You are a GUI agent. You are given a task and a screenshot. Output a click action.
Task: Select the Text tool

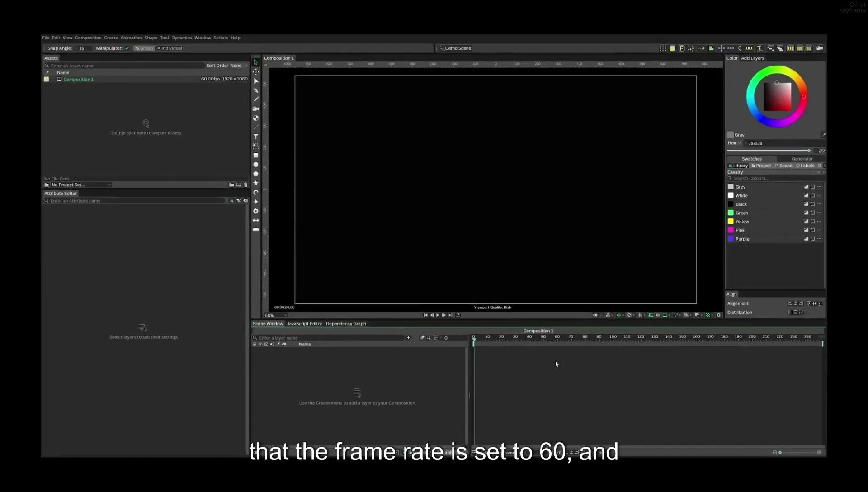(256, 137)
